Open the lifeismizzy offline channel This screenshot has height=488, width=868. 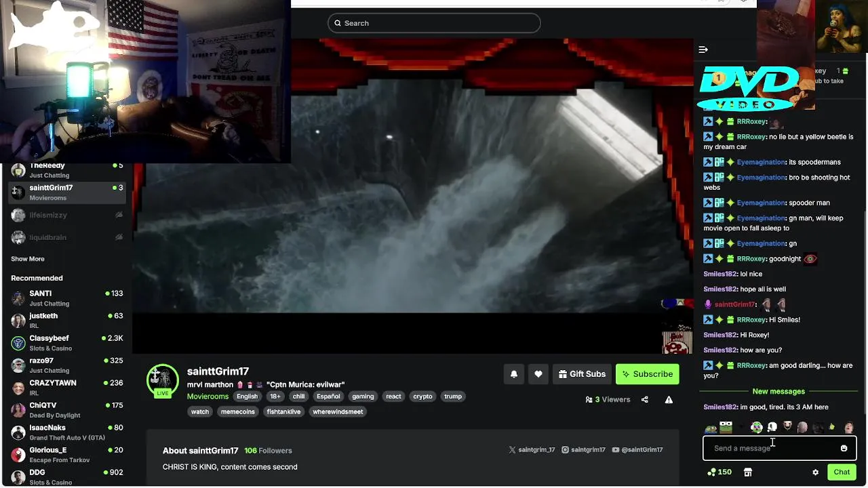click(66, 215)
